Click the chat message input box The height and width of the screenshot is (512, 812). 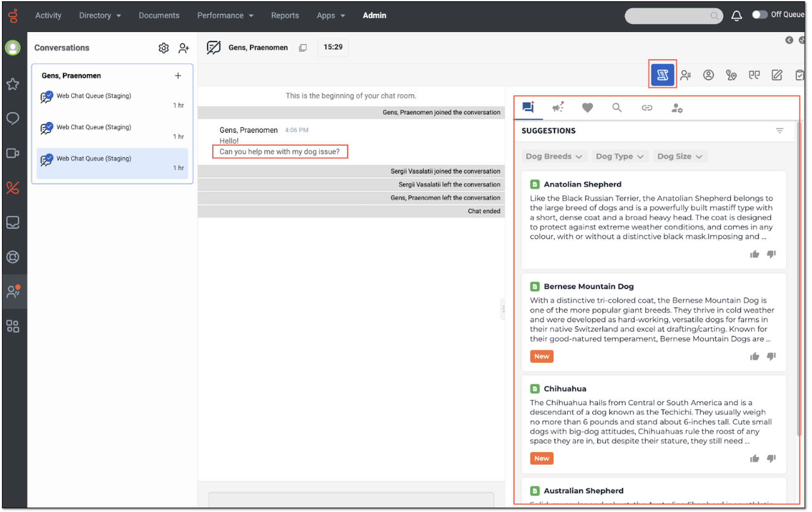pyautogui.click(x=351, y=500)
